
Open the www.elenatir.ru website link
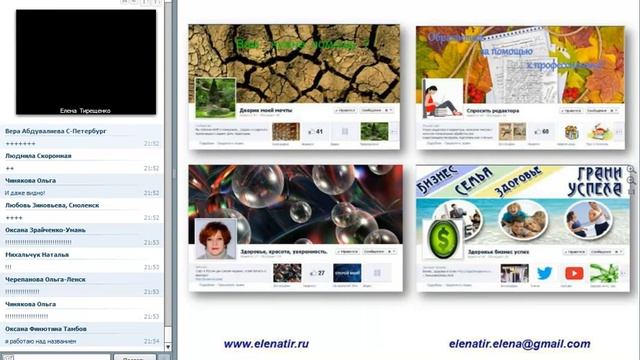click(x=266, y=344)
